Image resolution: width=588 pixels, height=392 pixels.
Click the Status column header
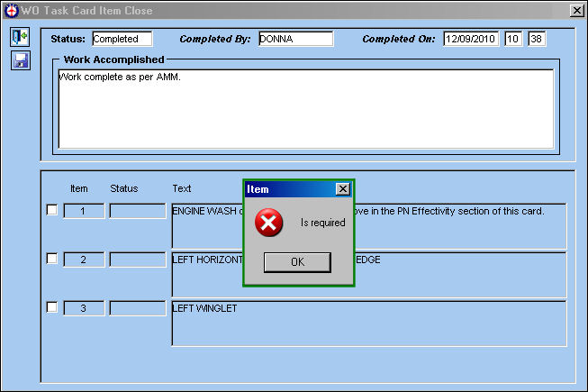124,188
